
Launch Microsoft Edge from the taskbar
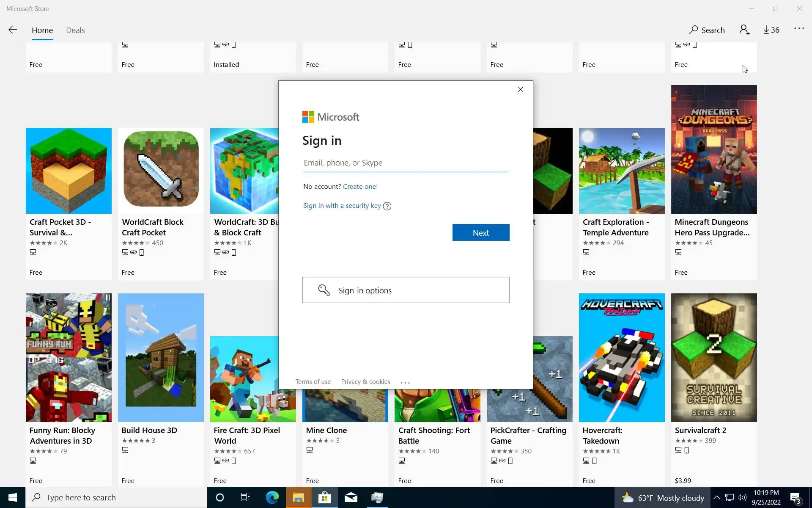pos(272,497)
